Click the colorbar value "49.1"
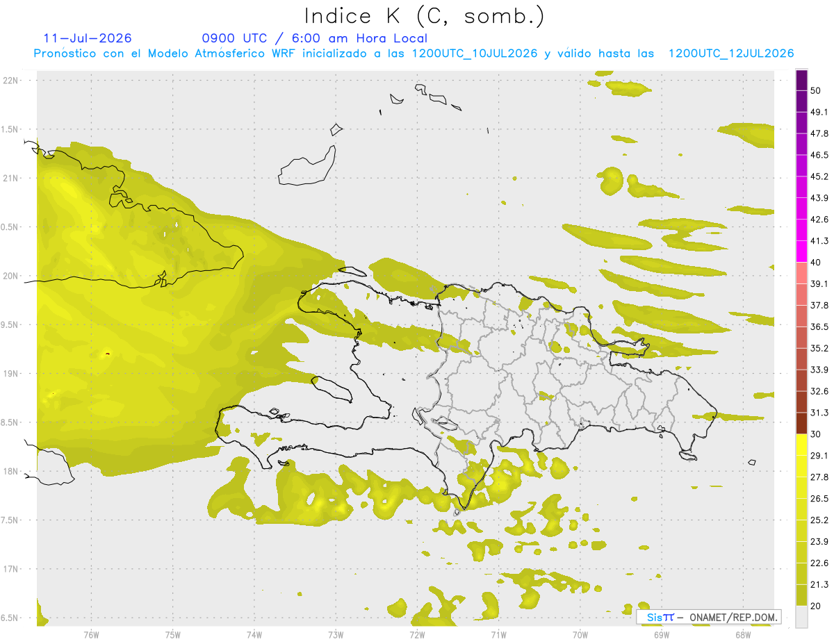The width and height of the screenshot is (834, 644). 819,113
